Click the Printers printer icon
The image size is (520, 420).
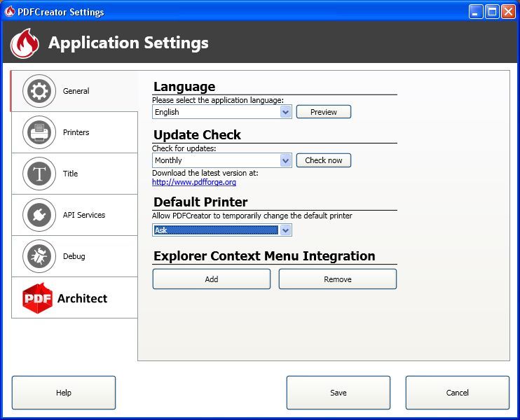pos(39,132)
